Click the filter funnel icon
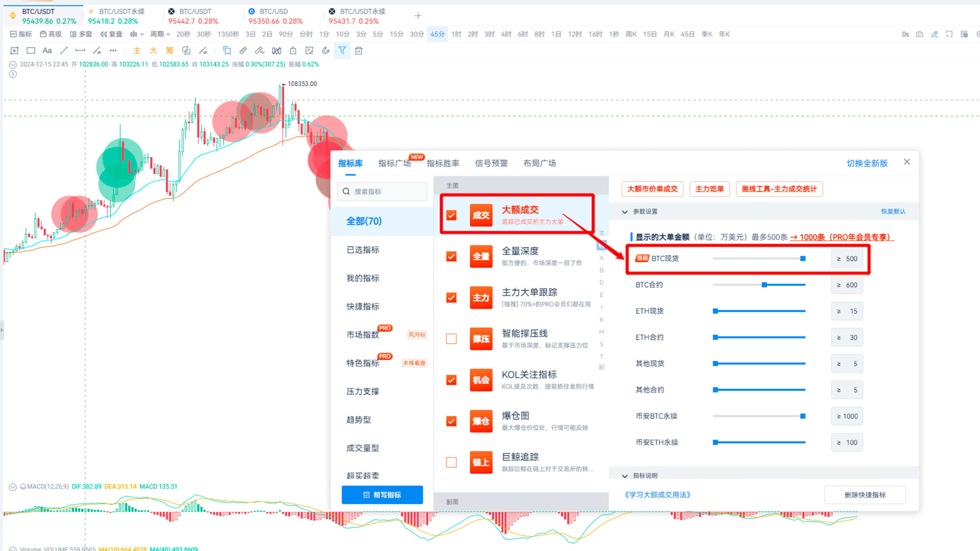This screenshot has height=551, width=980. click(342, 51)
